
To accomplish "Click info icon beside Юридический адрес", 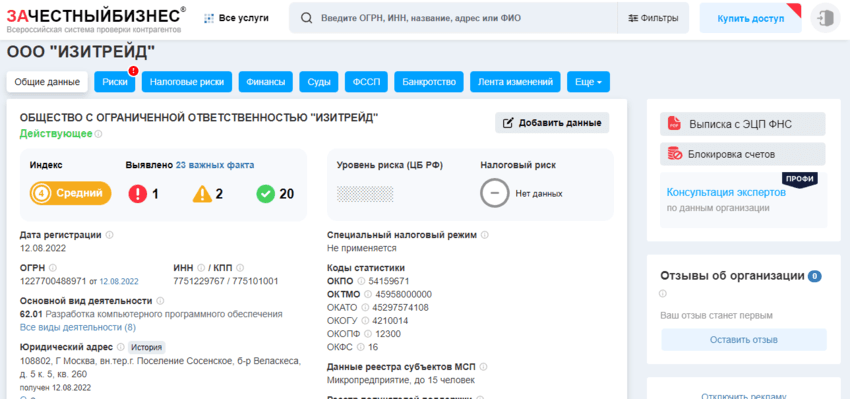I will coord(120,347).
